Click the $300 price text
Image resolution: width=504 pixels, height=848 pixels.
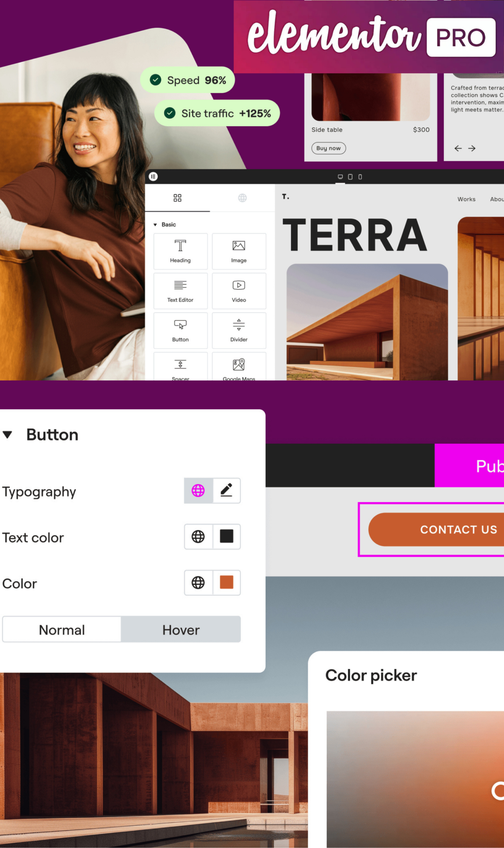click(x=421, y=130)
